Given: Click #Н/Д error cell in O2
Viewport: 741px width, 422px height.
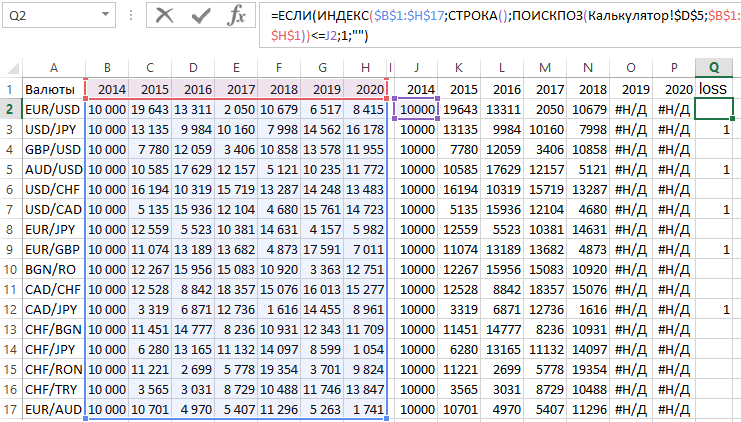Looking at the screenshot, I should pyautogui.click(x=631, y=109).
